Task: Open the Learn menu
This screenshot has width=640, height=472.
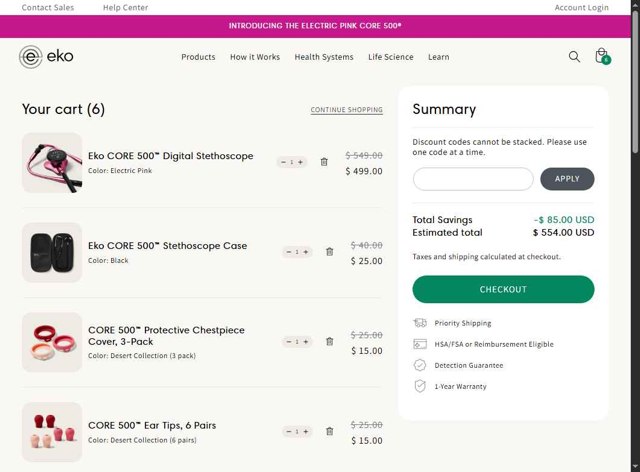Action: (439, 57)
